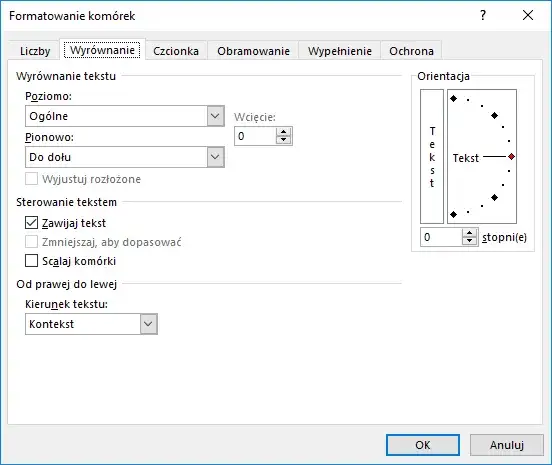Select the vertical stacked Tekst orientation box
The height and width of the screenshot is (465, 552).
click(432, 156)
